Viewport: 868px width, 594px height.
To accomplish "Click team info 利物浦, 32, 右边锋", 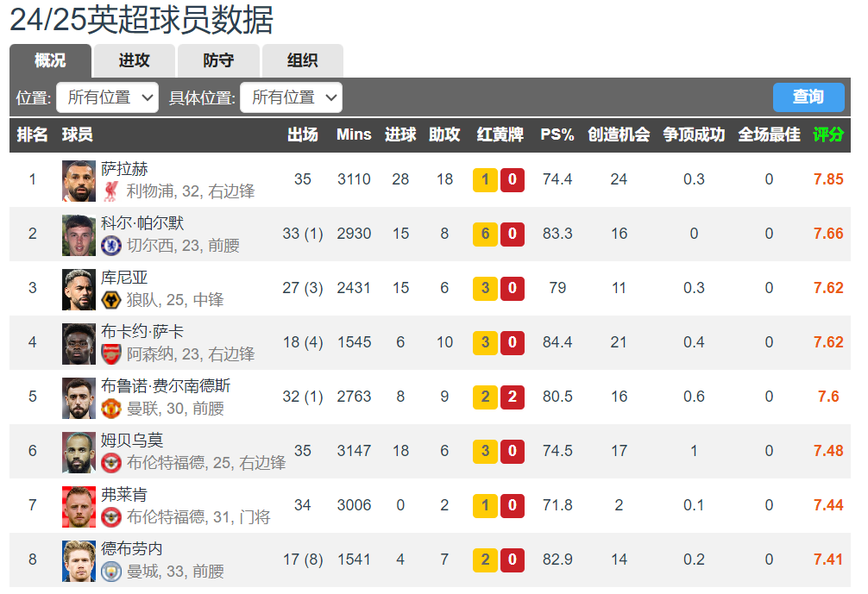I will click(x=191, y=191).
